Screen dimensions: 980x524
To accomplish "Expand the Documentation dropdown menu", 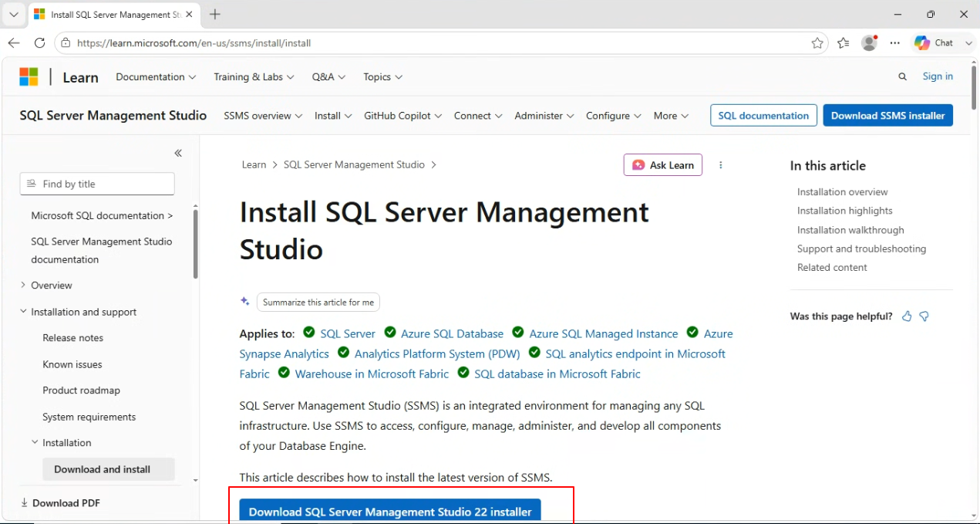I will click(x=156, y=77).
